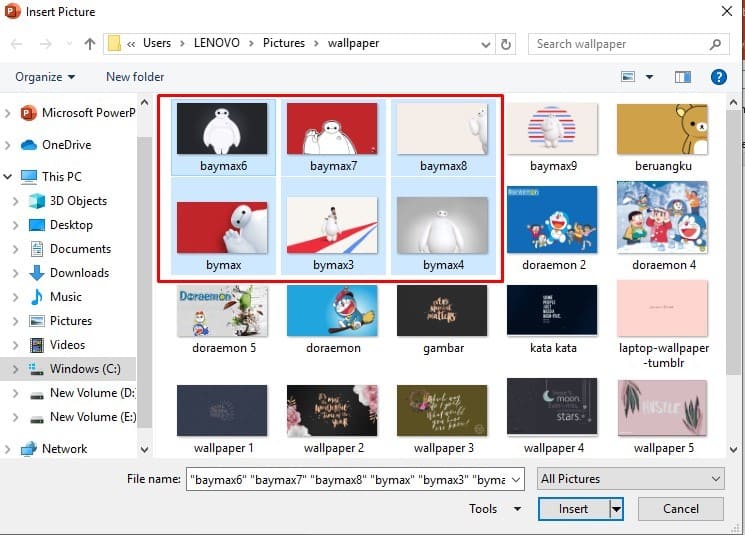Screen dimensions: 745x535
Task: Open the Music folder in the sidebar
Action: point(55,297)
